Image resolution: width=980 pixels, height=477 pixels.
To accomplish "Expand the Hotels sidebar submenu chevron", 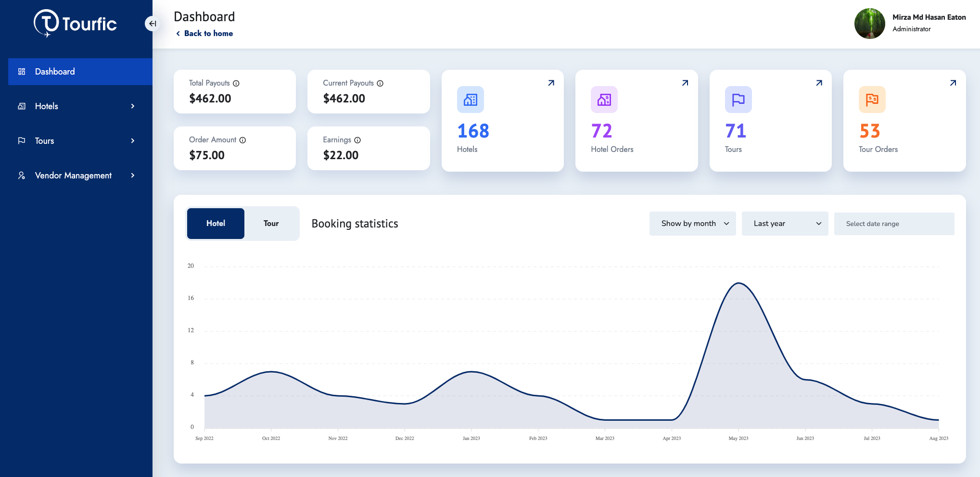I will pos(133,106).
